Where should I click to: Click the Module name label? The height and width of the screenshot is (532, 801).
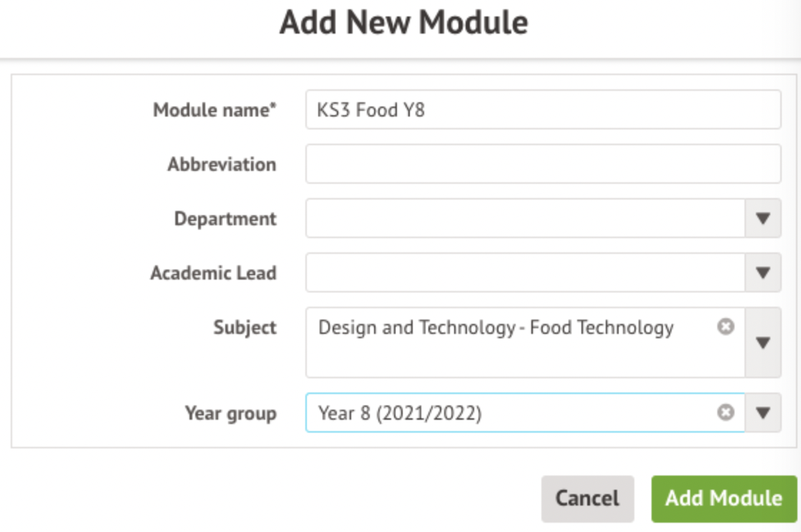tap(215, 110)
